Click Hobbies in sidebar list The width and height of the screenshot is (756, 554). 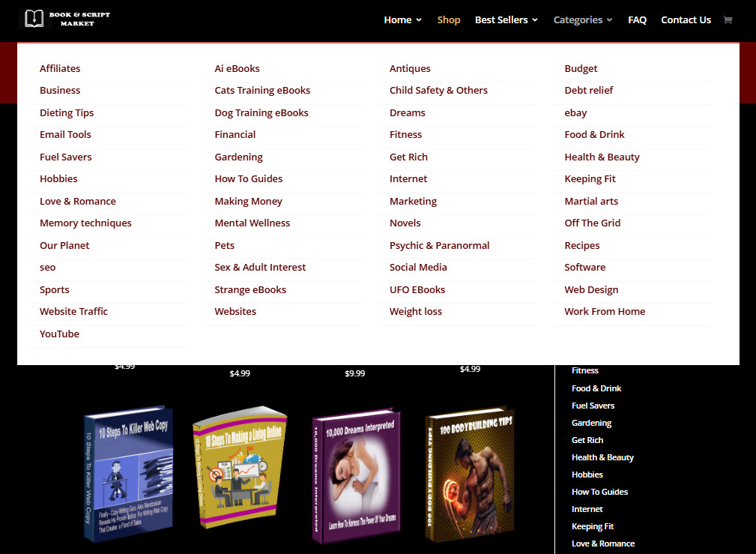[587, 475]
